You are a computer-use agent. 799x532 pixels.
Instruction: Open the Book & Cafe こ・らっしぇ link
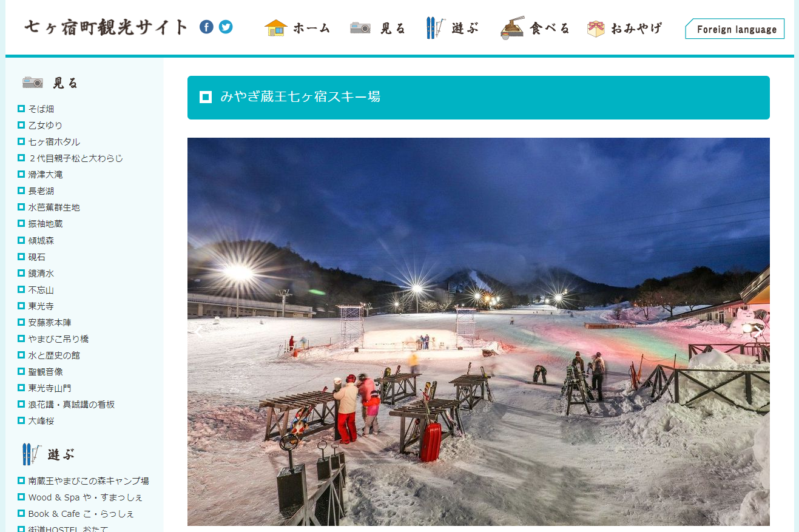(x=81, y=514)
